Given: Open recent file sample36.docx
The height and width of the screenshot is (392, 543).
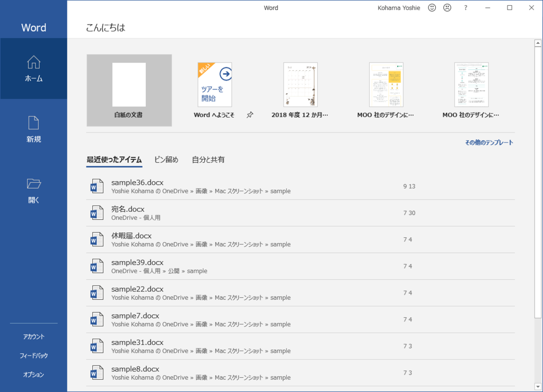Looking at the screenshot, I should coord(301,186).
